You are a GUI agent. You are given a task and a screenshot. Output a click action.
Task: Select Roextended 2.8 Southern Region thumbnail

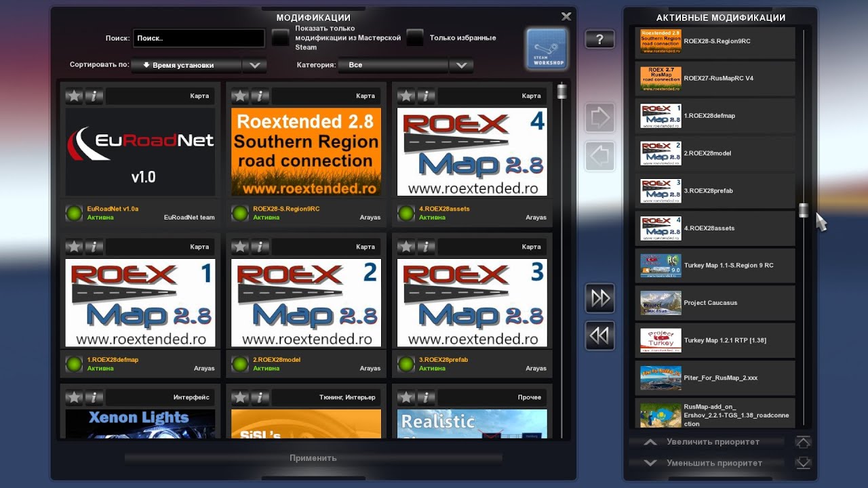[x=306, y=152]
